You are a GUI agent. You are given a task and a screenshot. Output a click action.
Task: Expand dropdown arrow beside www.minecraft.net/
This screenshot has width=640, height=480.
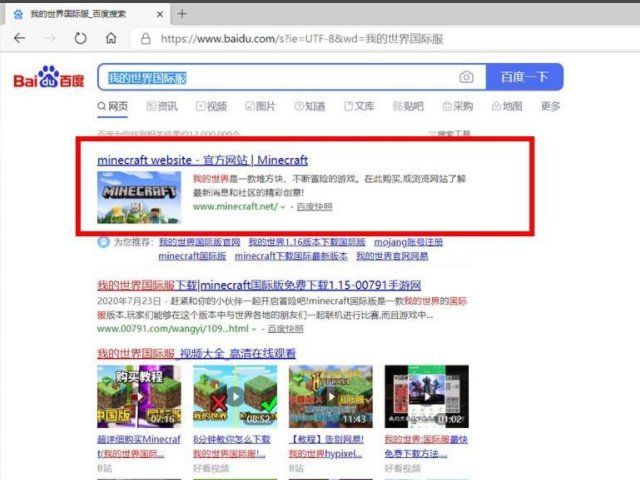point(282,207)
